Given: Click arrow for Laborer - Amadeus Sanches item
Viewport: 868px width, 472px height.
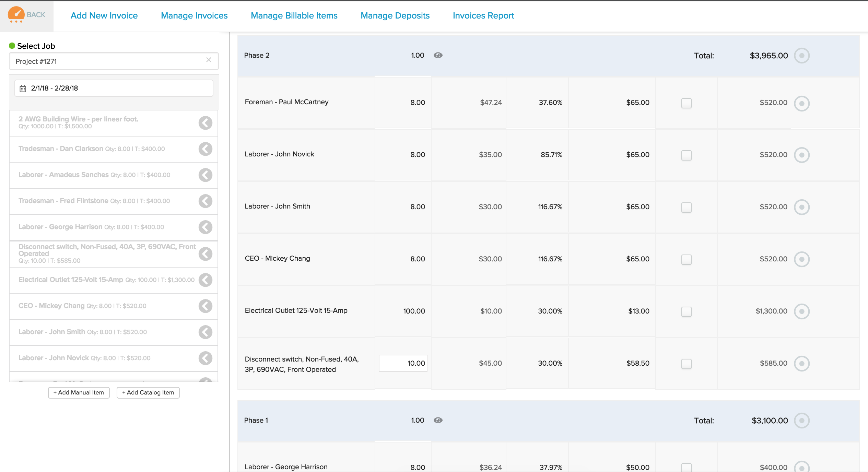Looking at the screenshot, I should pyautogui.click(x=206, y=175).
